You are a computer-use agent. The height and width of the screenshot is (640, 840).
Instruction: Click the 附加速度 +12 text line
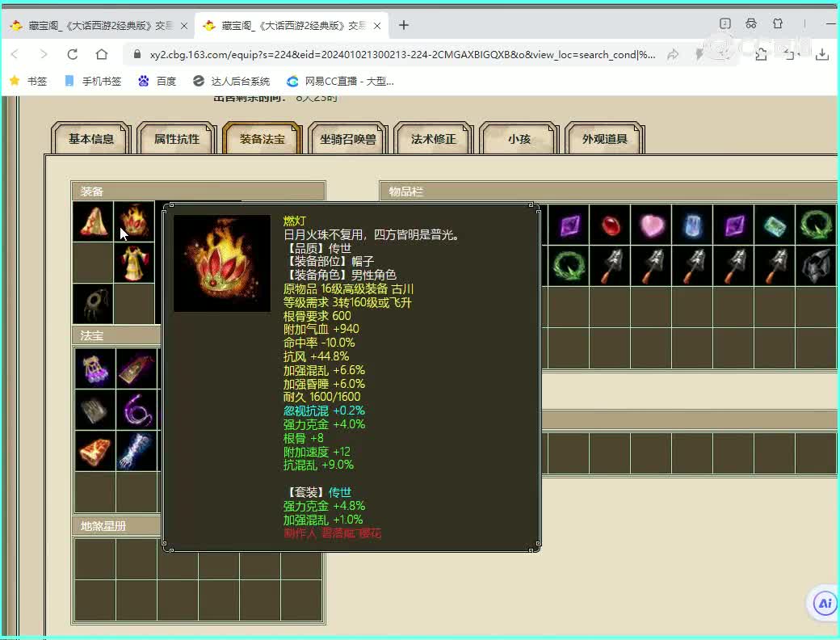coord(317,452)
